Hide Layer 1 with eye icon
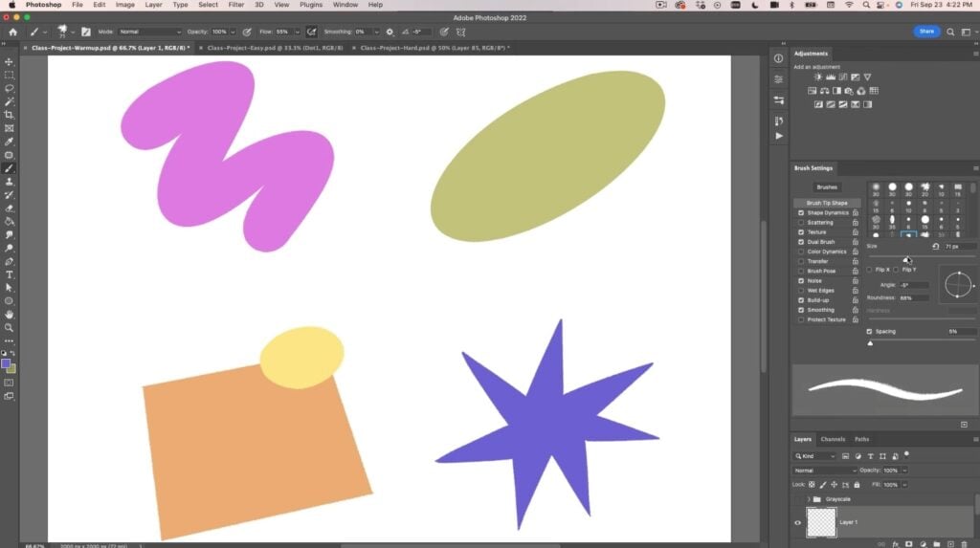Viewport: 980px width, 548px height. pyautogui.click(x=797, y=522)
